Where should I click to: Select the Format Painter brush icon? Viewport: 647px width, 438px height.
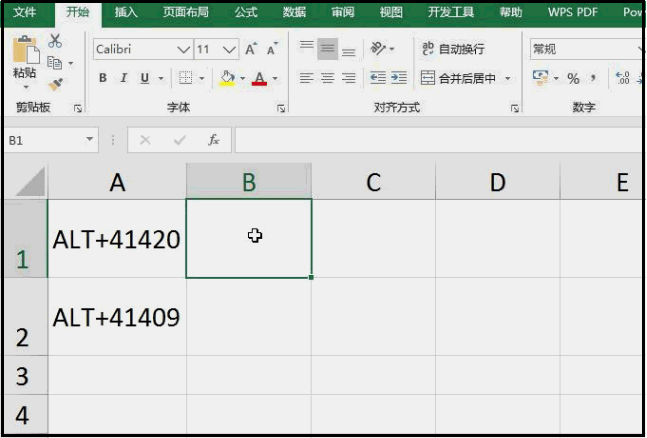pos(55,84)
